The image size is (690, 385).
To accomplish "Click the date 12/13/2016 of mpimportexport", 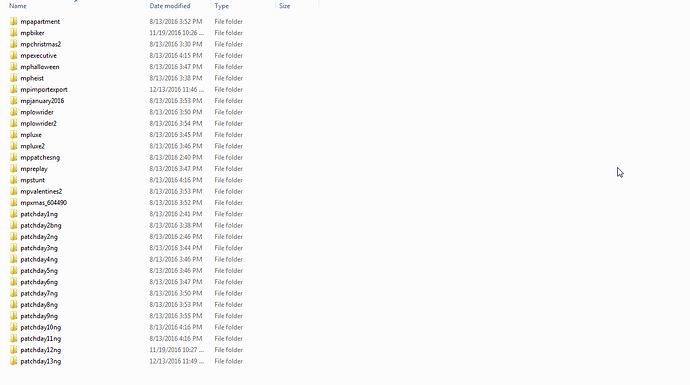I will click(176, 89).
